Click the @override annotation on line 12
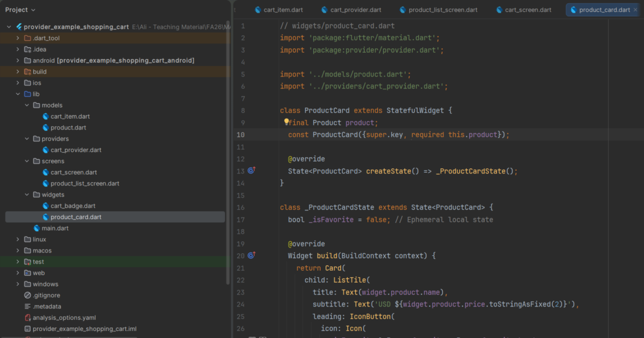The image size is (644, 338). (306, 159)
